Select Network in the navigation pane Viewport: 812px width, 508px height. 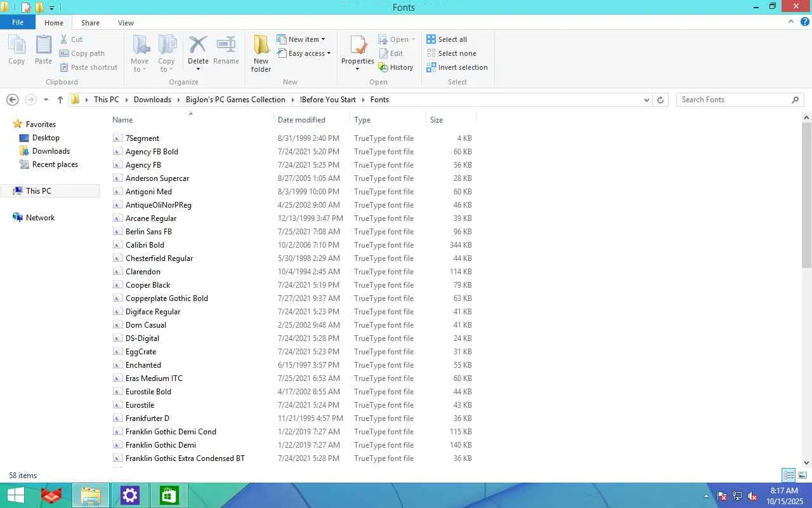coord(40,218)
